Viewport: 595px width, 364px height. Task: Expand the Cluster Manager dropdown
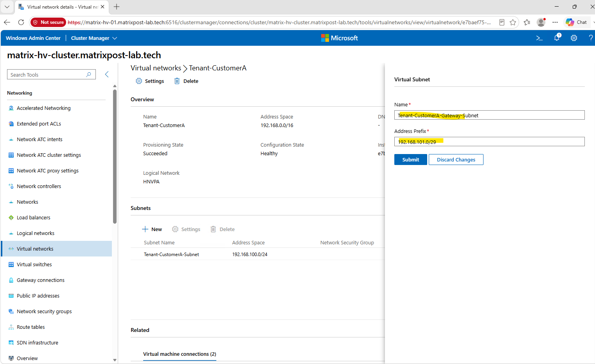pyautogui.click(x=94, y=38)
